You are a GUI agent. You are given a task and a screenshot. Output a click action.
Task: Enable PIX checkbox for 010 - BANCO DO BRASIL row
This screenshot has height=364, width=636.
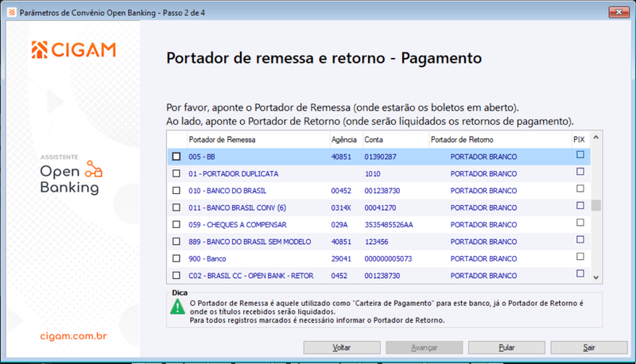tap(580, 188)
